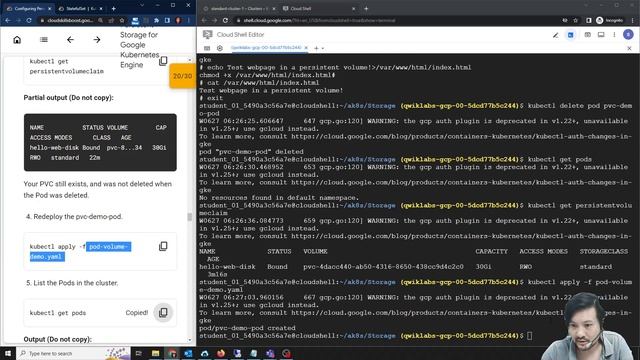640x360 pixels.
Task: Click the Cloud Shell keyboard icon
Action: 207,48
